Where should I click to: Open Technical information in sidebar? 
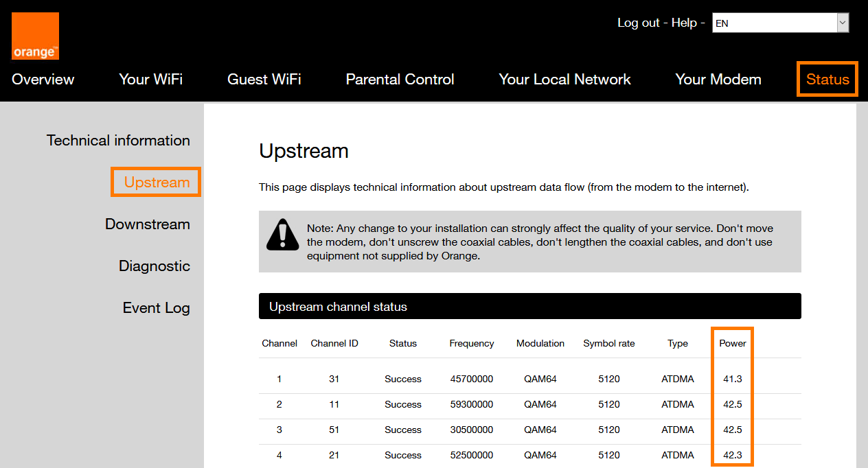pos(118,141)
